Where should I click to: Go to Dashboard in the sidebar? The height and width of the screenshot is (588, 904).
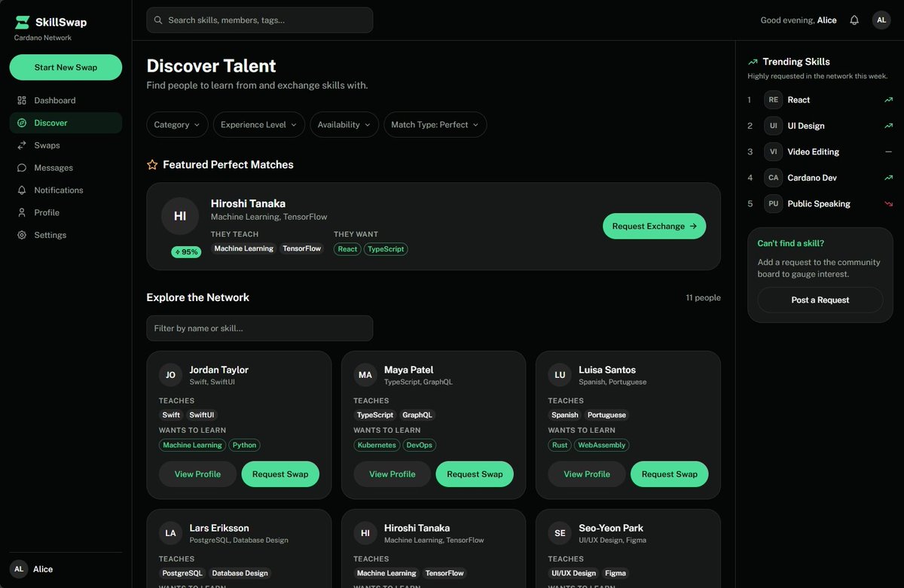66,100
